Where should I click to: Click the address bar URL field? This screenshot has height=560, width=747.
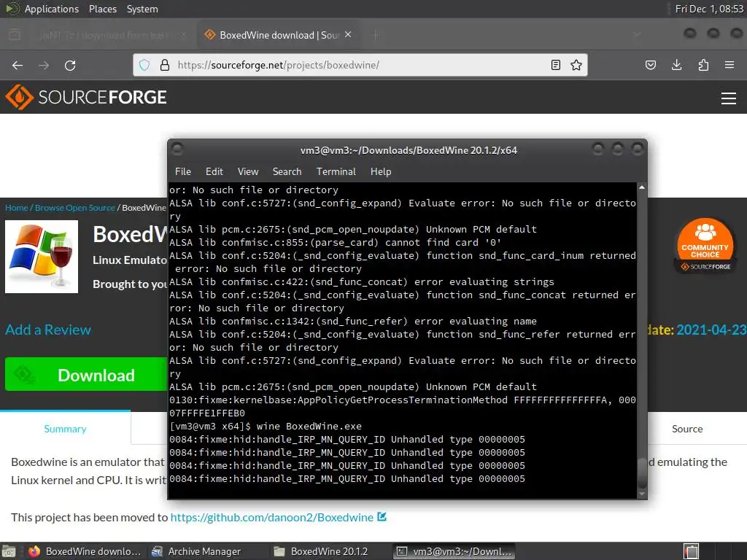360,65
